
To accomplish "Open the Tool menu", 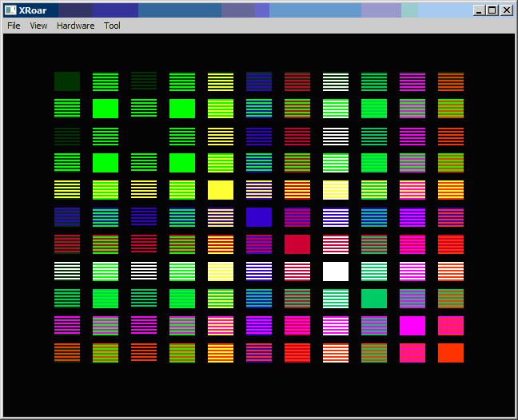I will pyautogui.click(x=112, y=26).
